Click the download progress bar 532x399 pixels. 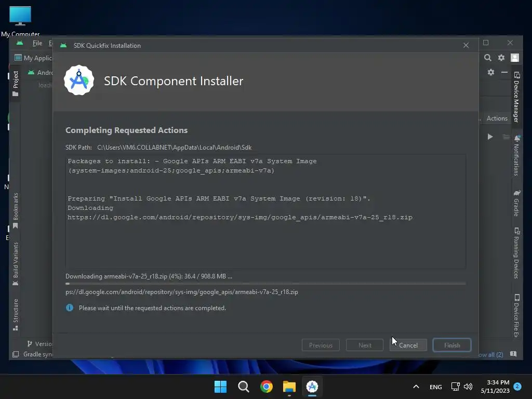tap(265, 284)
